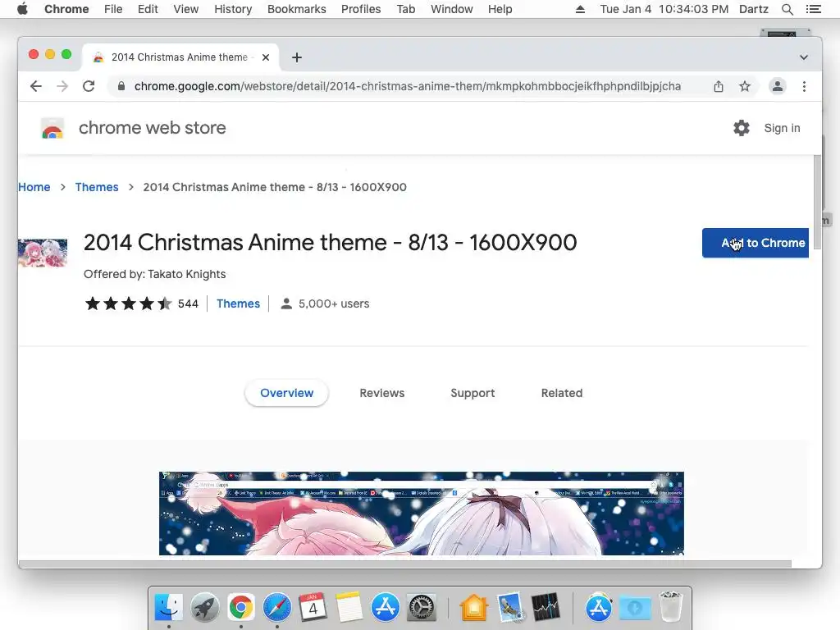Select the Overview tab
Viewport: 840px width, 630px height.
point(286,393)
